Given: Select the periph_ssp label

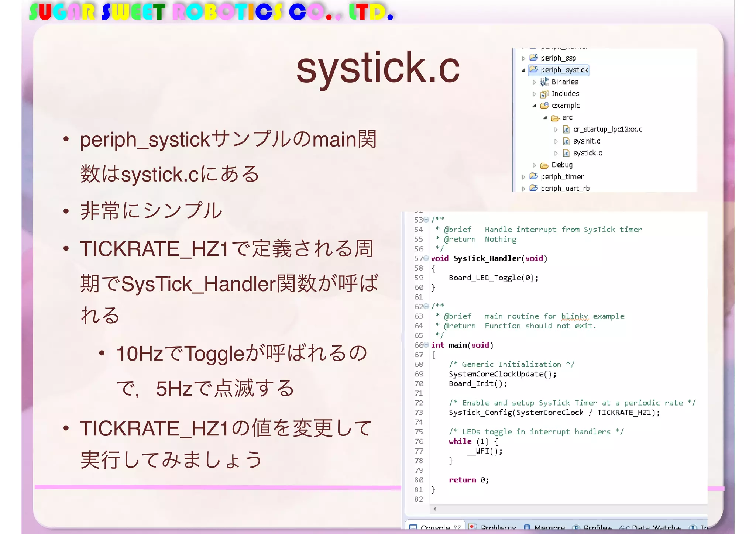Looking at the screenshot, I should (558, 58).
